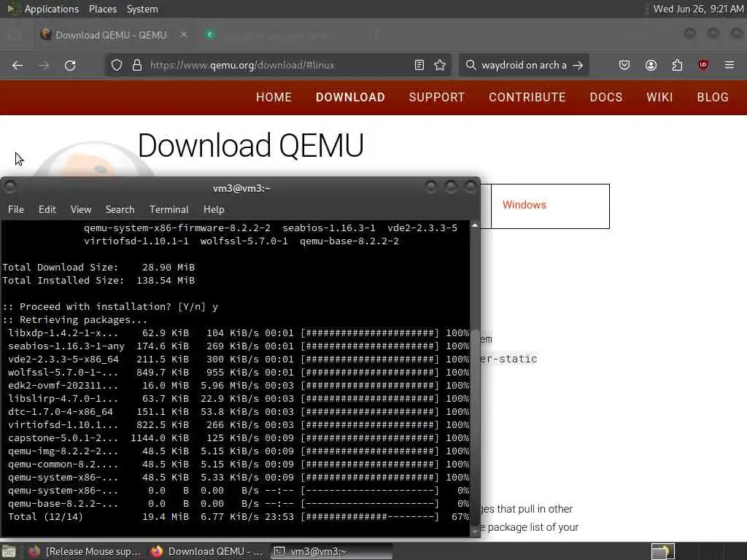Open the DOCS nav link
Viewport: 747px width, 560px height.
[x=606, y=97]
